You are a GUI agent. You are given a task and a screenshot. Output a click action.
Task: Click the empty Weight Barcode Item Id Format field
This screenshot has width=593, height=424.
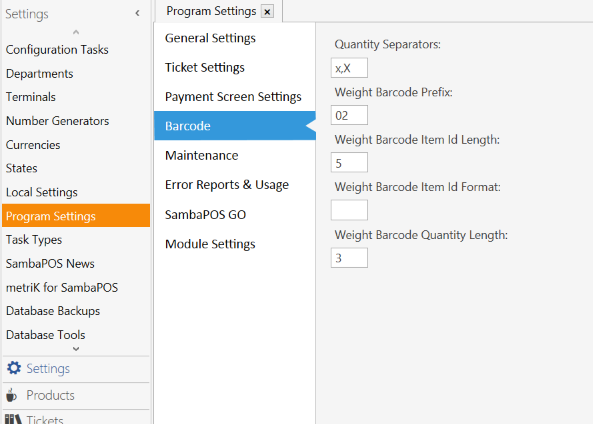coord(349,210)
